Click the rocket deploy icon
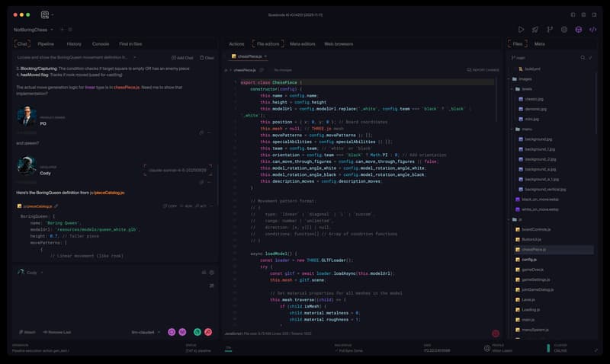Screen dimensions: 610x364 coord(535,30)
